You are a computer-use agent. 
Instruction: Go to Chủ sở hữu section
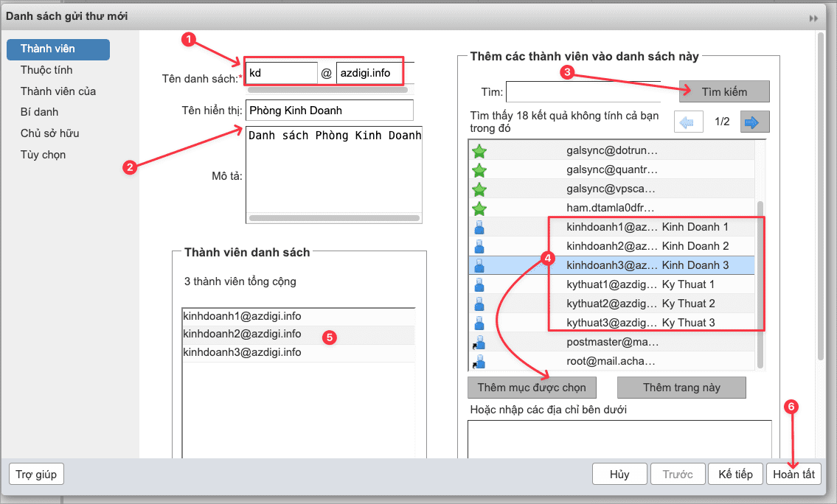tap(50, 133)
